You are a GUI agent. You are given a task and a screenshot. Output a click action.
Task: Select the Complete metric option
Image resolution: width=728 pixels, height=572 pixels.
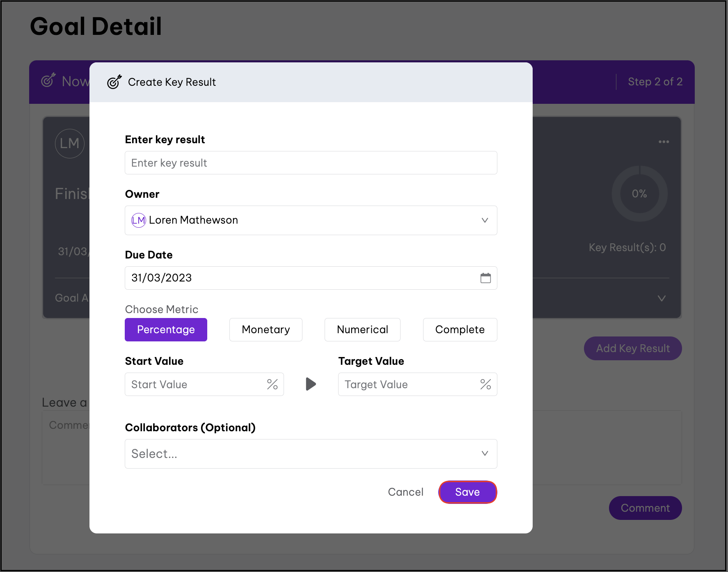click(460, 329)
